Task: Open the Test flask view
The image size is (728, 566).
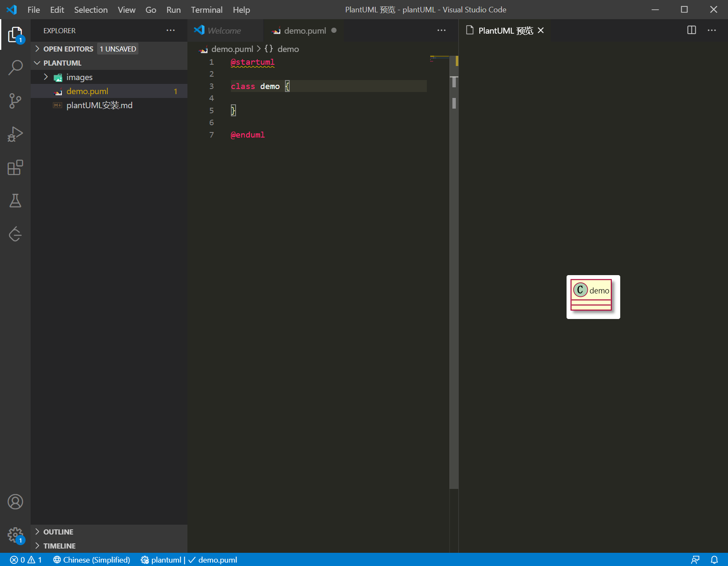Action: (15, 201)
